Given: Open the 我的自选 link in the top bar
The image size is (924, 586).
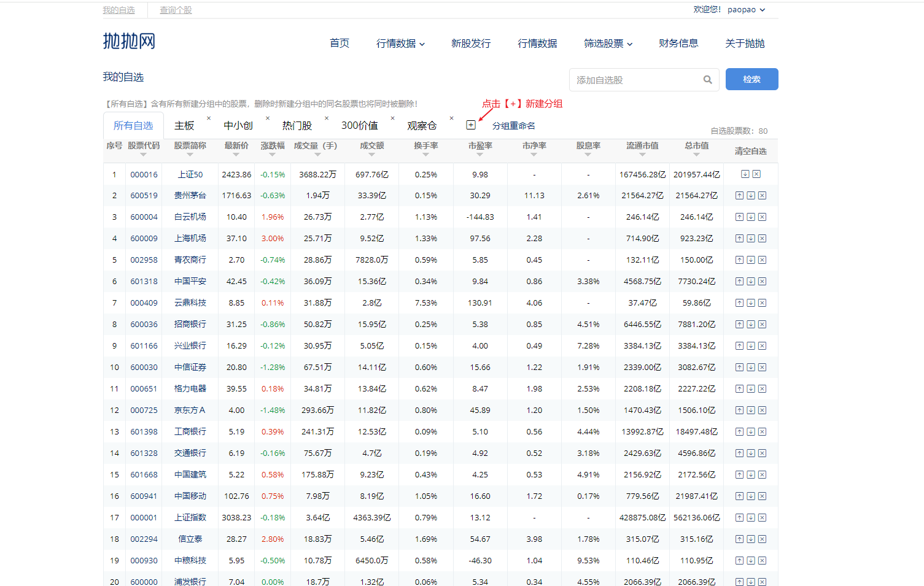Looking at the screenshot, I should coord(118,10).
